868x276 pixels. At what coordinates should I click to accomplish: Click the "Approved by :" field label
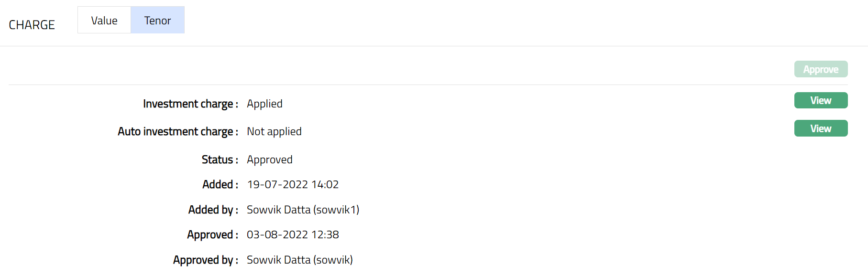tap(206, 260)
